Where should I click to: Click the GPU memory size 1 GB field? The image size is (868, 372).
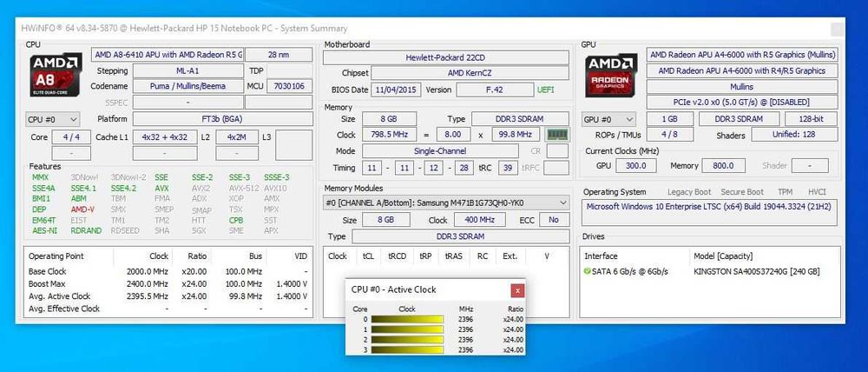(670, 119)
